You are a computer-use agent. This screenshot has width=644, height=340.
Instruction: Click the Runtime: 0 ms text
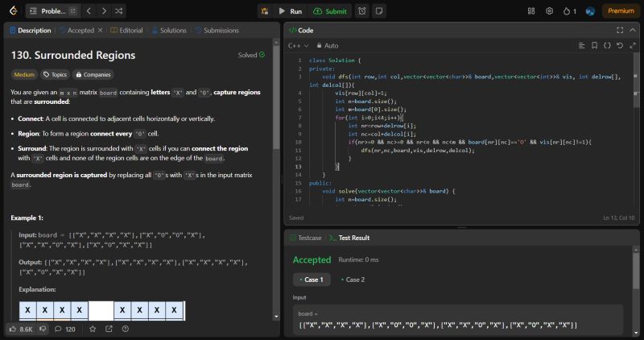pyautogui.click(x=358, y=259)
